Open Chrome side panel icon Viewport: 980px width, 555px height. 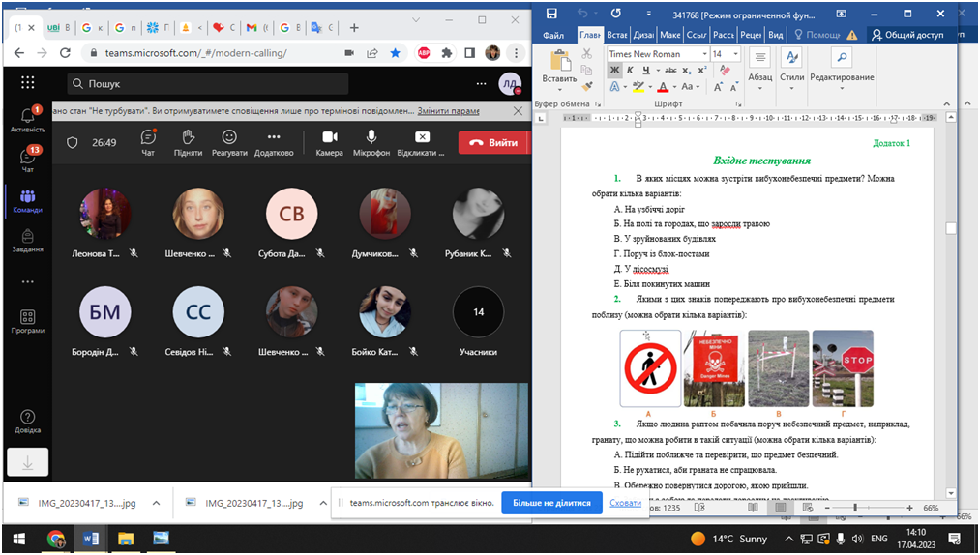tap(469, 53)
